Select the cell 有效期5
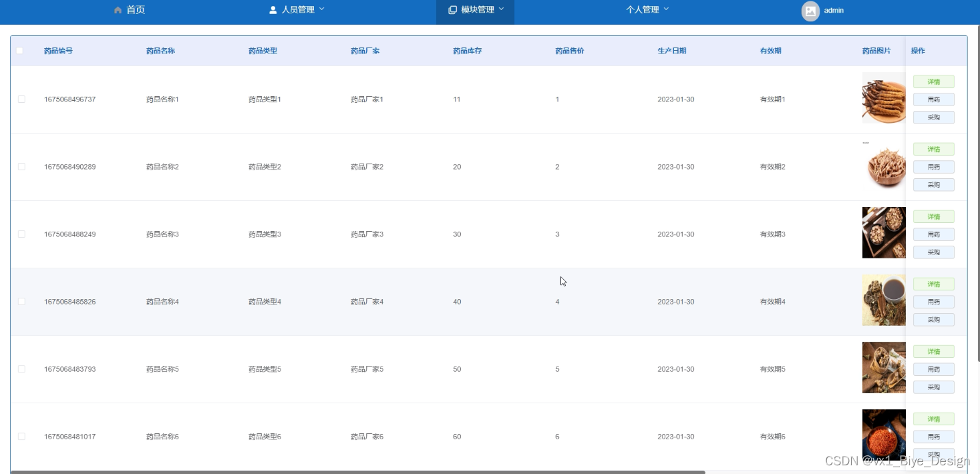The width and height of the screenshot is (980, 474). click(773, 369)
